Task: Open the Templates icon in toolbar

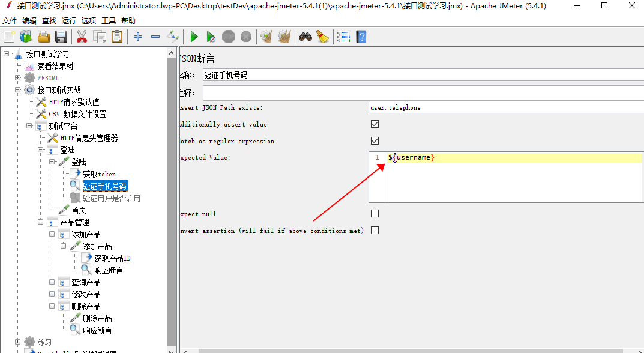Action: (26, 37)
